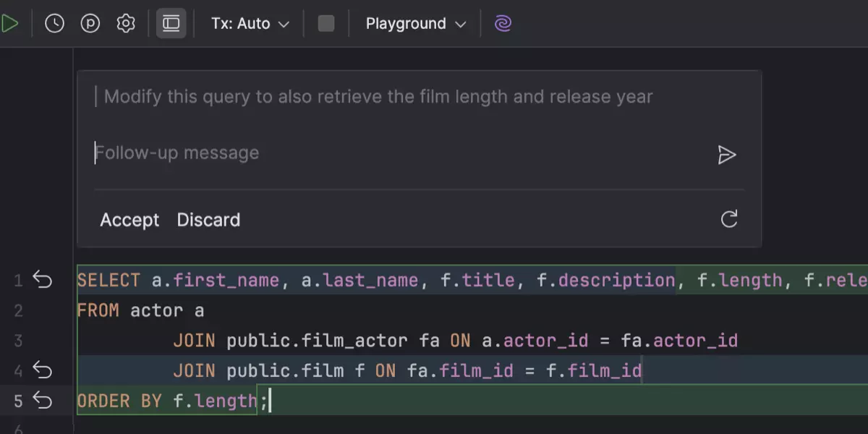Accept the AI-generated query changes
This screenshot has width=868, height=434.
pyautogui.click(x=129, y=220)
